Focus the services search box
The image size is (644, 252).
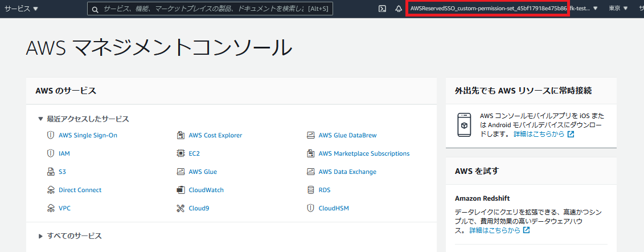(x=210, y=9)
